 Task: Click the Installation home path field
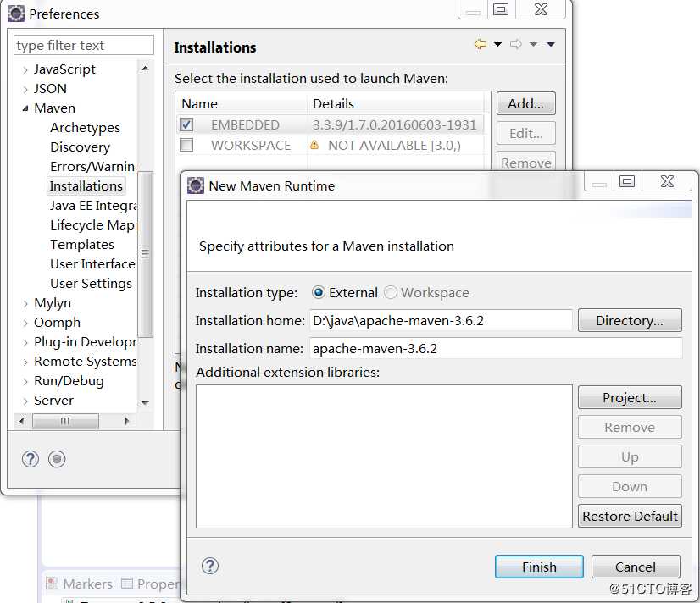pyautogui.click(x=441, y=320)
